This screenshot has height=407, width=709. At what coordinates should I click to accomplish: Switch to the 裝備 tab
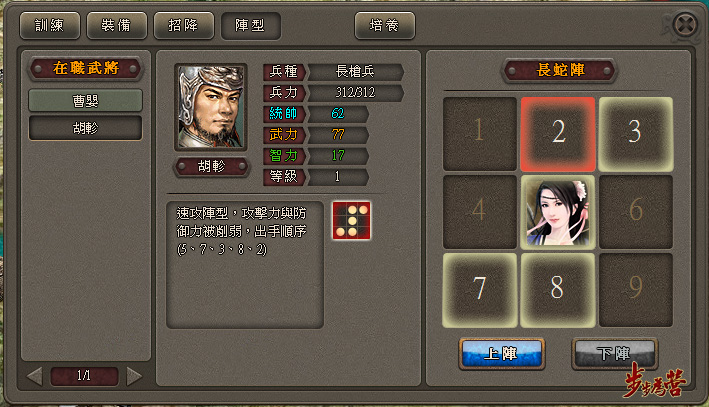click(117, 25)
